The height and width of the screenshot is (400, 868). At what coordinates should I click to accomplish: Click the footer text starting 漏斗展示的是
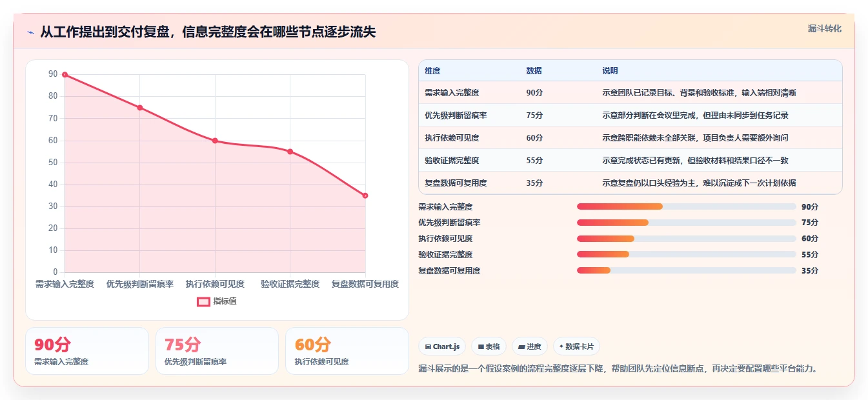620,369
